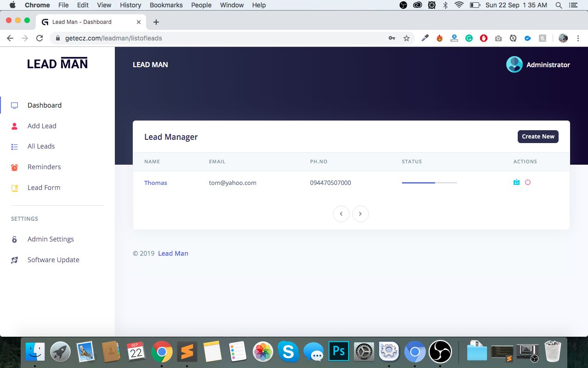The height and width of the screenshot is (368, 588).
Task: Click the All Leads list icon
Action: (x=14, y=147)
